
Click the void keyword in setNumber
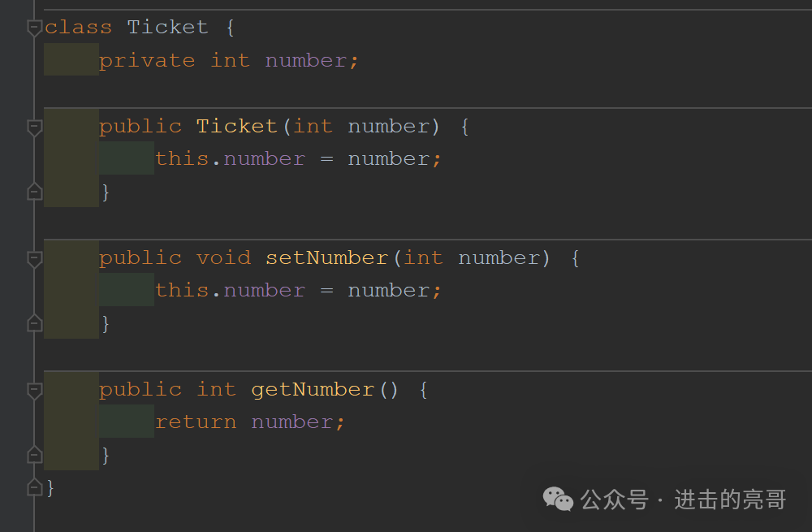(x=224, y=258)
